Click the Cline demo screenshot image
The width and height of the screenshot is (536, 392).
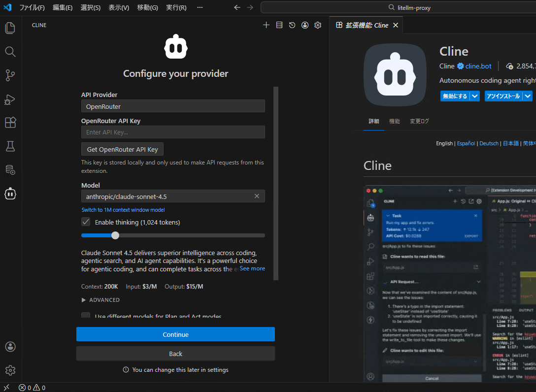click(450, 284)
